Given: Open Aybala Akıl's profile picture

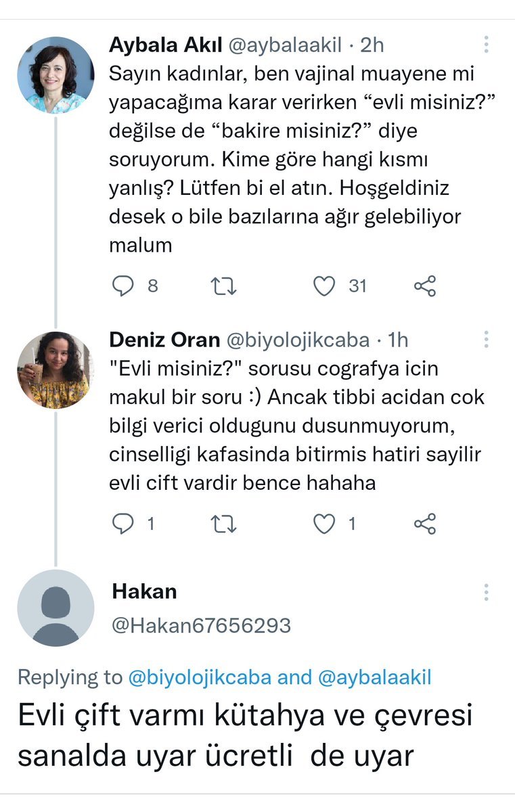Looking at the screenshot, I should 55,74.
